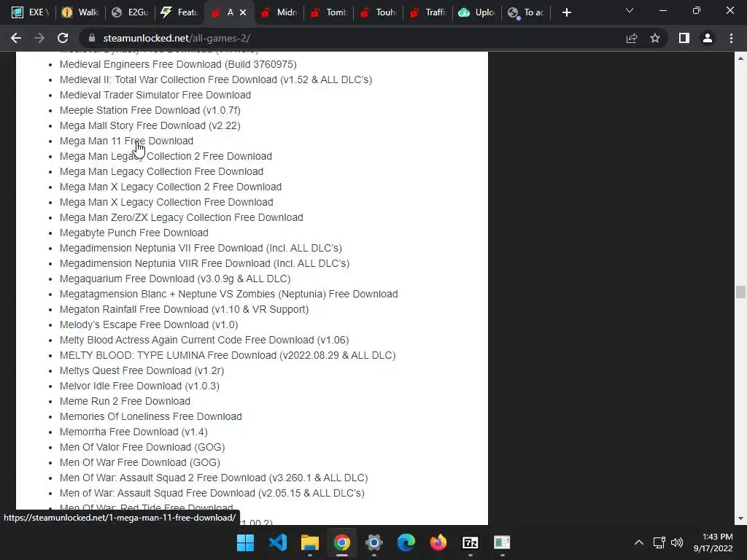747x560 pixels.
Task: Switch to the Midn tab
Action: [x=281, y=12]
